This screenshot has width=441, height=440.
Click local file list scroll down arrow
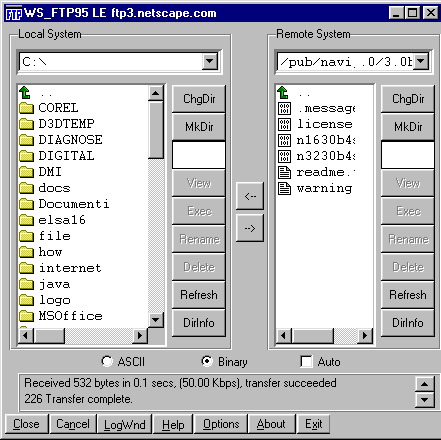pos(156,320)
